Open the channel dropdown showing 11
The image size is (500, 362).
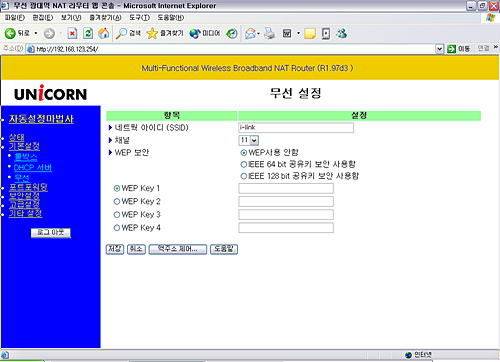249,140
